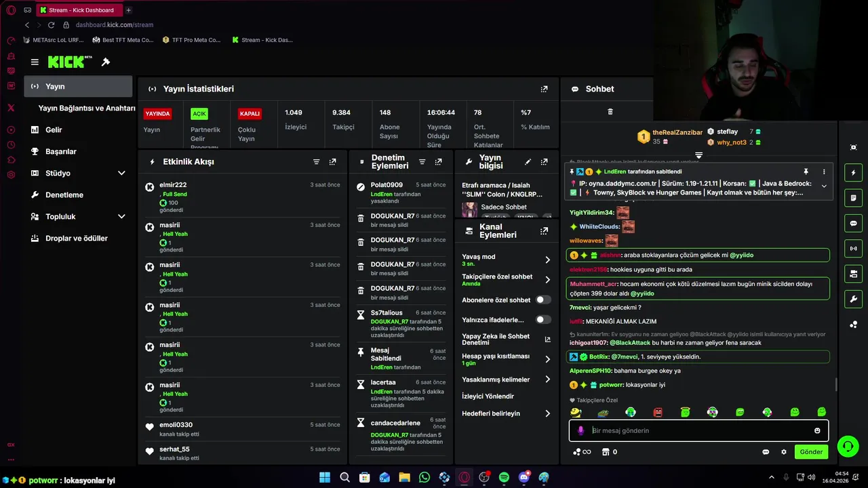This screenshot has width=868, height=488.
Task: Open Discord from the taskbar
Action: 524,477
